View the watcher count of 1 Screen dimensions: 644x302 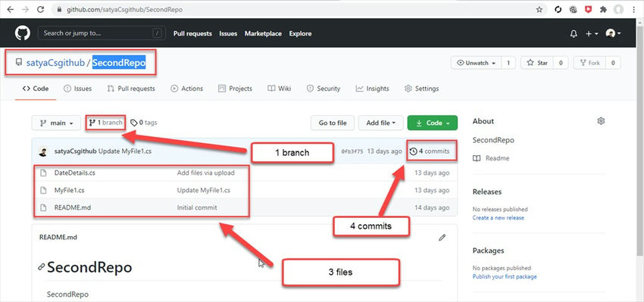point(508,63)
